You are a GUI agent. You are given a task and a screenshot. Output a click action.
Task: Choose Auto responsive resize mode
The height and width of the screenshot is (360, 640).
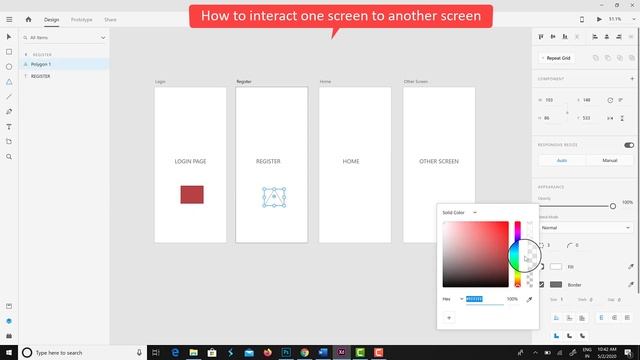(562, 160)
